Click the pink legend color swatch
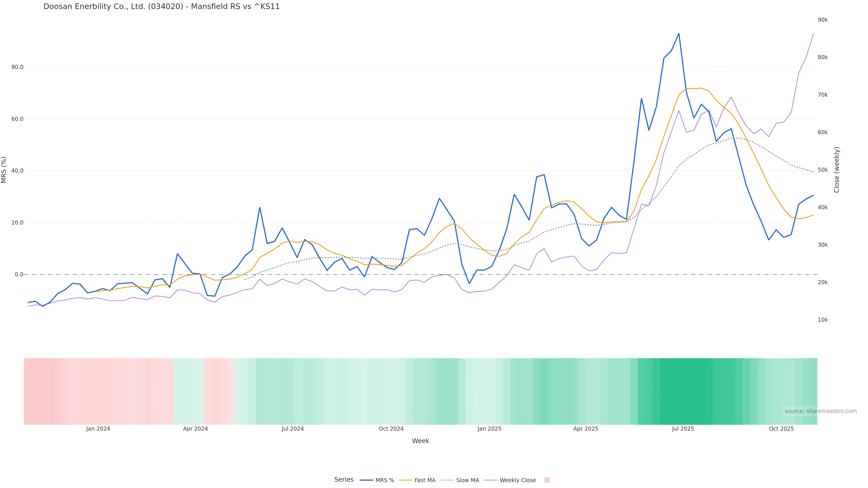Screen dimensions: 868x488 coord(547,480)
